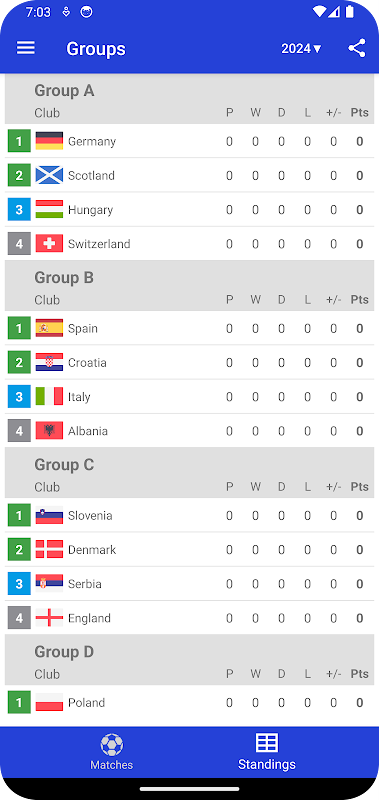This screenshot has width=379, height=800.
Task: Select the Serbia flag icon
Action: [x=49, y=584]
